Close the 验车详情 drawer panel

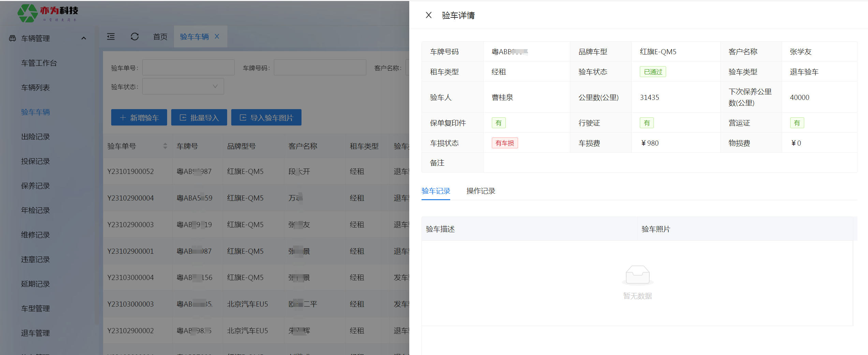(429, 15)
